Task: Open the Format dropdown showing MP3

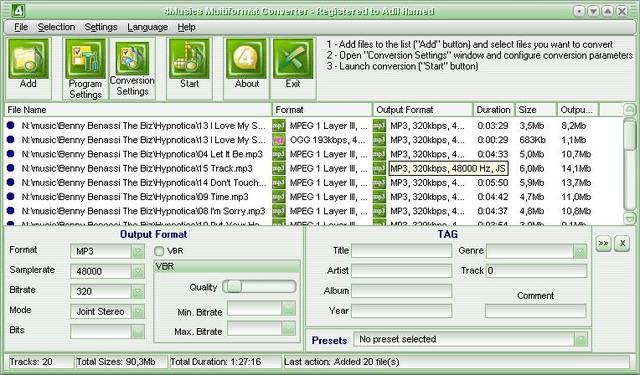Action: (138, 251)
